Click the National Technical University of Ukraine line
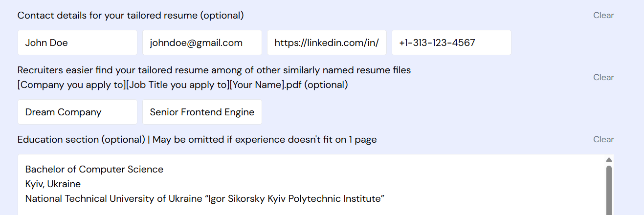This screenshot has height=215, width=644. pyautogui.click(x=205, y=199)
